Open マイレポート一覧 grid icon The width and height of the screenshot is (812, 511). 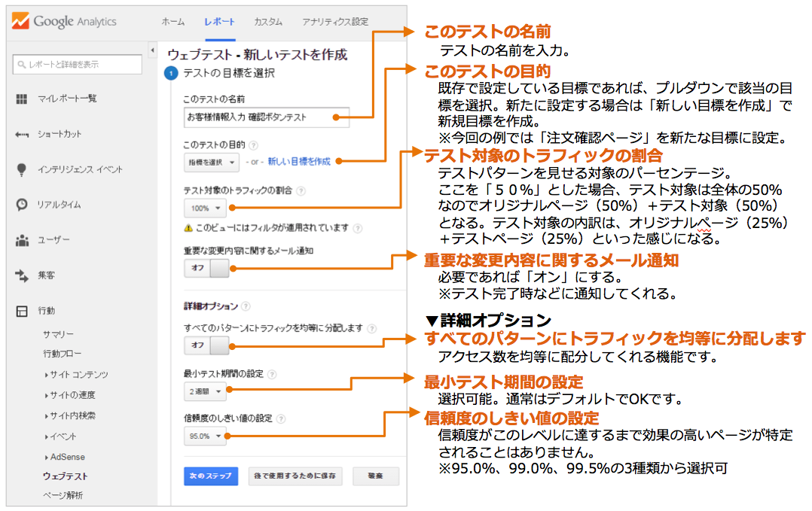pos(22,99)
